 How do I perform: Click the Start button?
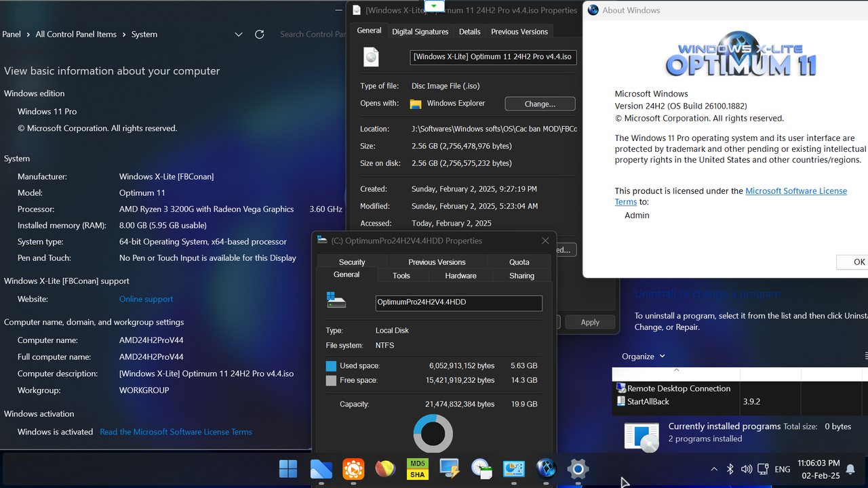(288, 468)
